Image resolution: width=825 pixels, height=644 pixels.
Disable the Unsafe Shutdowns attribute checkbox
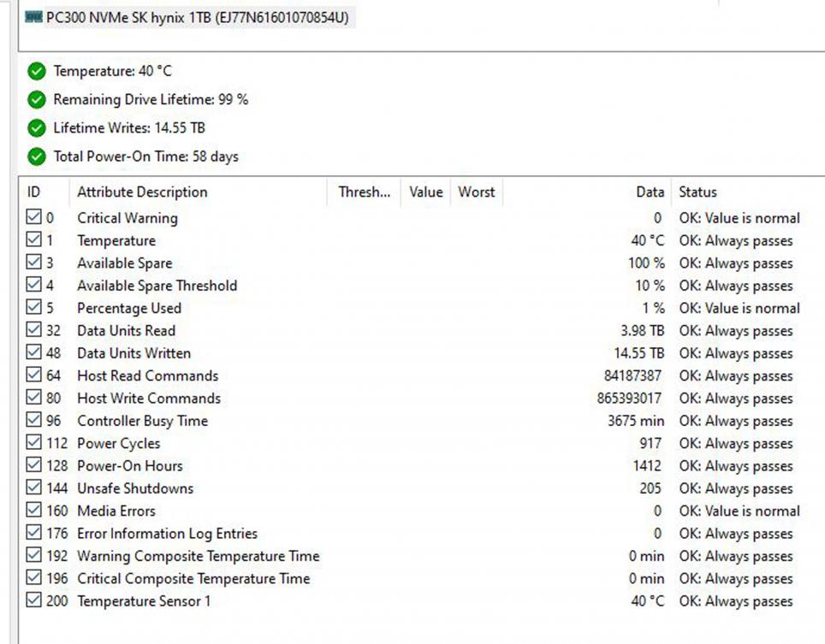click(33, 488)
